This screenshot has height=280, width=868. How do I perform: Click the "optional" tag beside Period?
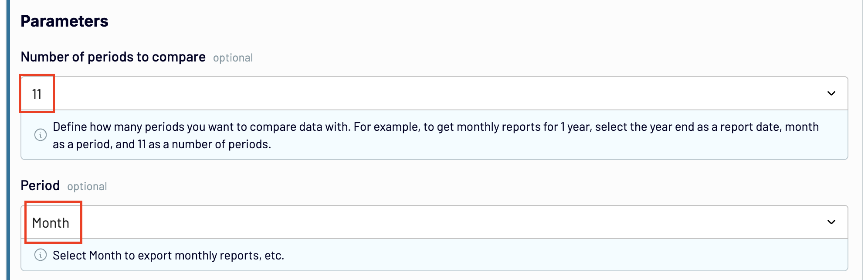click(x=87, y=187)
